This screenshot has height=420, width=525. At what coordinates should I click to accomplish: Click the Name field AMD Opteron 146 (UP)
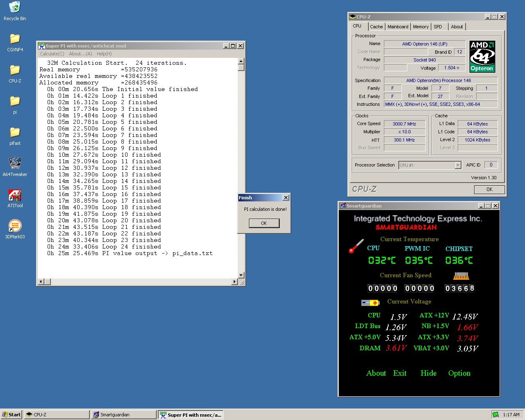pyautogui.click(x=425, y=44)
